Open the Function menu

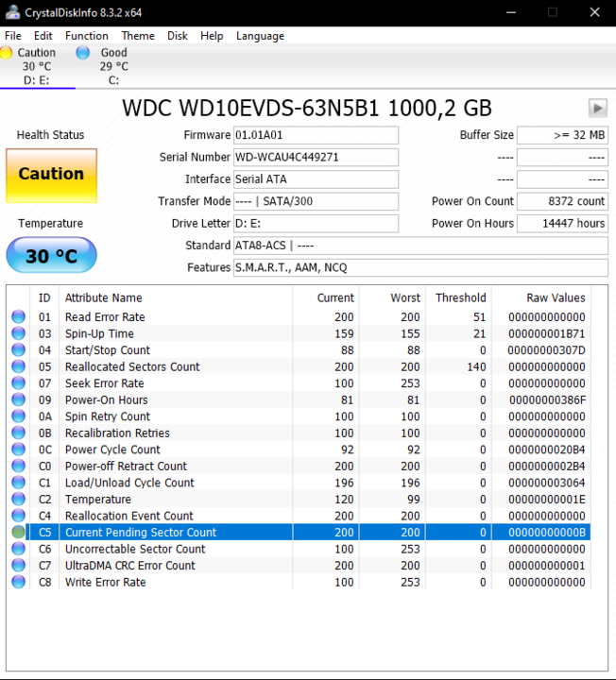tap(87, 36)
